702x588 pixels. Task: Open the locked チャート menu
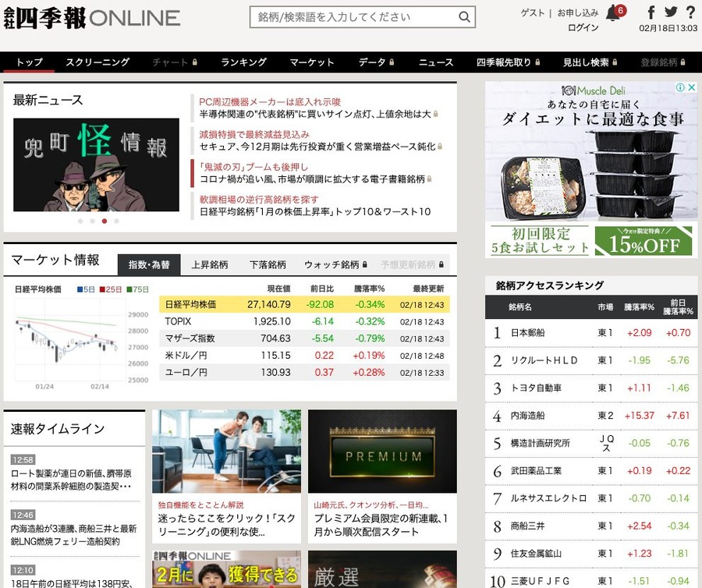[175, 62]
